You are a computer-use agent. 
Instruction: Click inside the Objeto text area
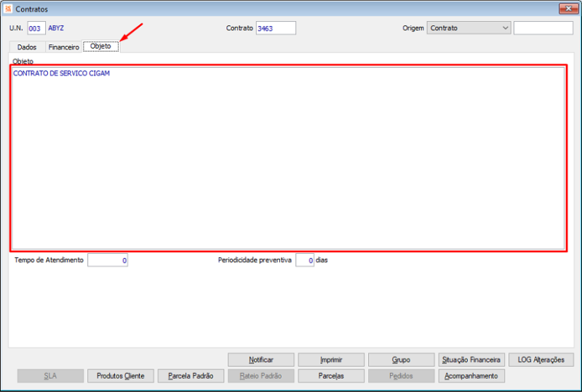[288, 158]
